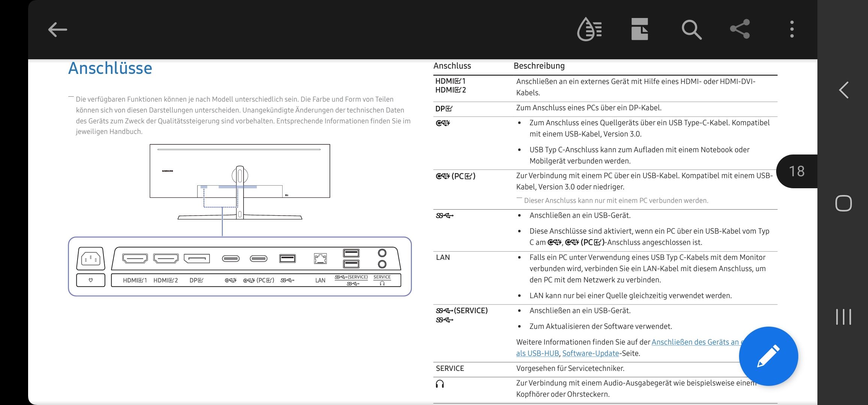Screen dimensions: 868x405
Task: Tap the LAN port in the port diagram
Action: [x=320, y=258]
